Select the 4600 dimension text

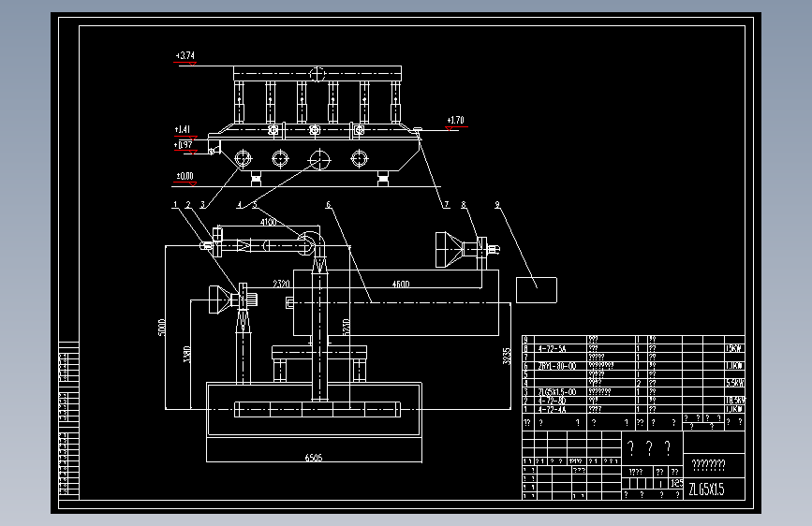click(x=401, y=285)
